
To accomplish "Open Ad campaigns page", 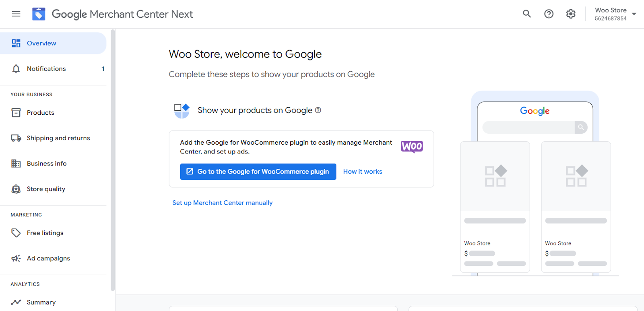I will point(53,258).
